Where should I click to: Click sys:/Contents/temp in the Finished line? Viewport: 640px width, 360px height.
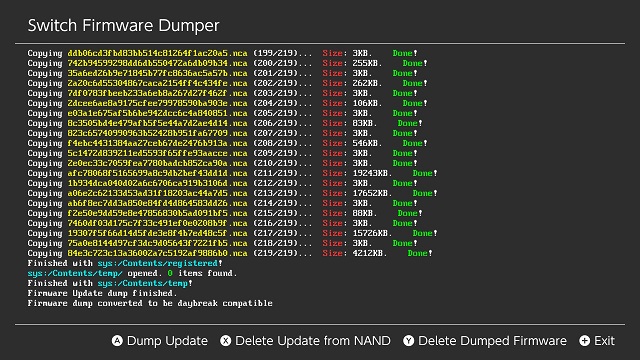click(x=142, y=283)
